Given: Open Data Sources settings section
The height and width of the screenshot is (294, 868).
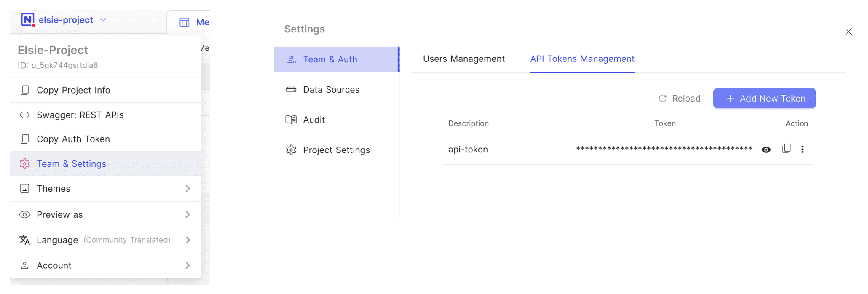Looking at the screenshot, I should coord(331,90).
